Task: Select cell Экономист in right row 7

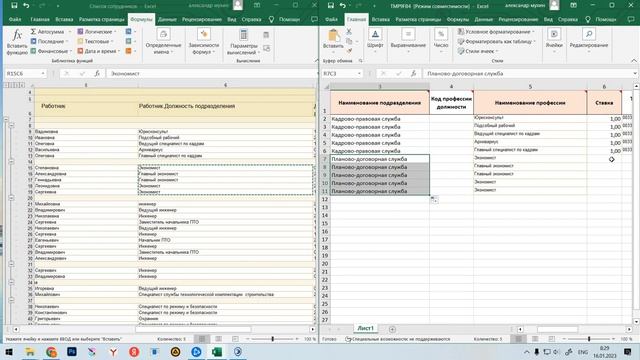Action: [530, 158]
